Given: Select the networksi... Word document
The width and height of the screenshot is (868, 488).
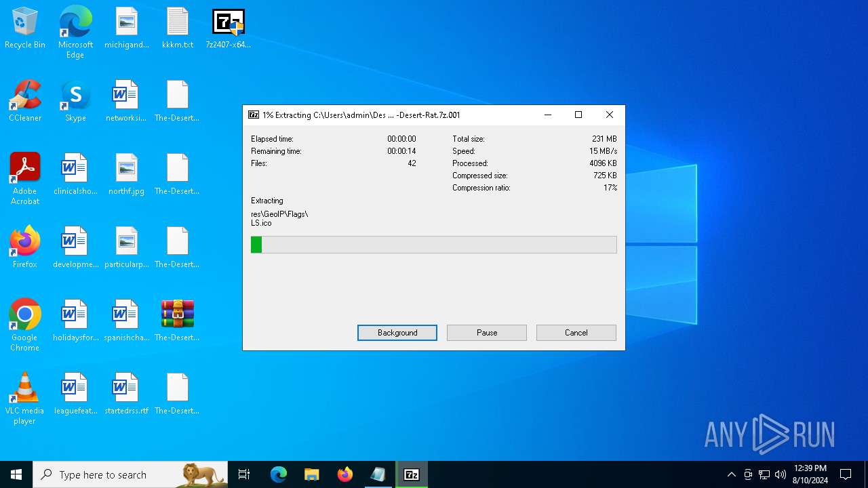Looking at the screenshot, I should point(126,102).
